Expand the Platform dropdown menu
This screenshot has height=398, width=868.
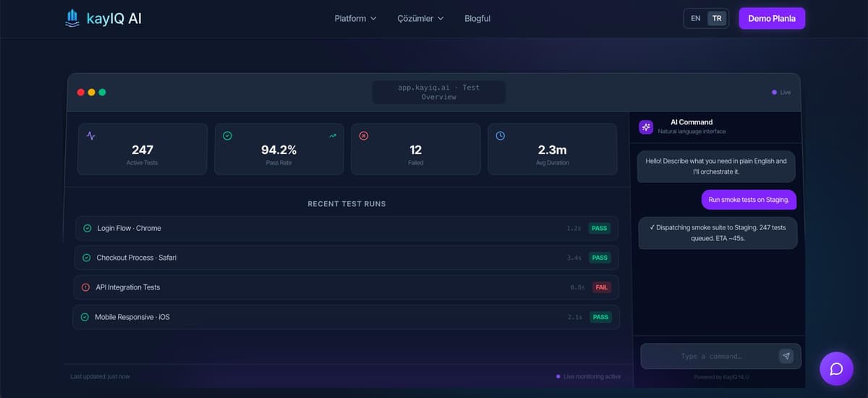(x=355, y=18)
